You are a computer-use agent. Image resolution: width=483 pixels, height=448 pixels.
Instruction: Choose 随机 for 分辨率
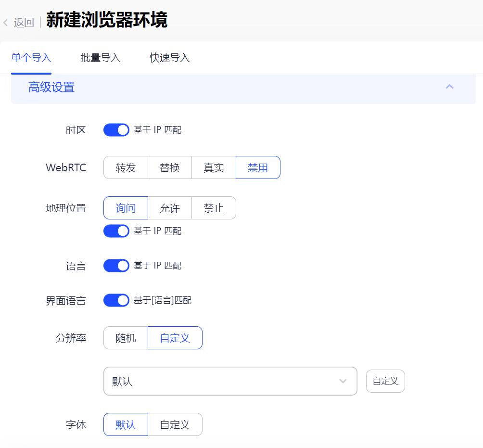point(126,338)
